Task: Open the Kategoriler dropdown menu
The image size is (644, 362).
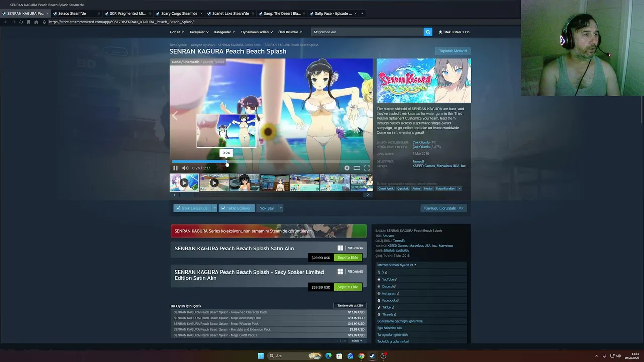Action: pos(224,32)
